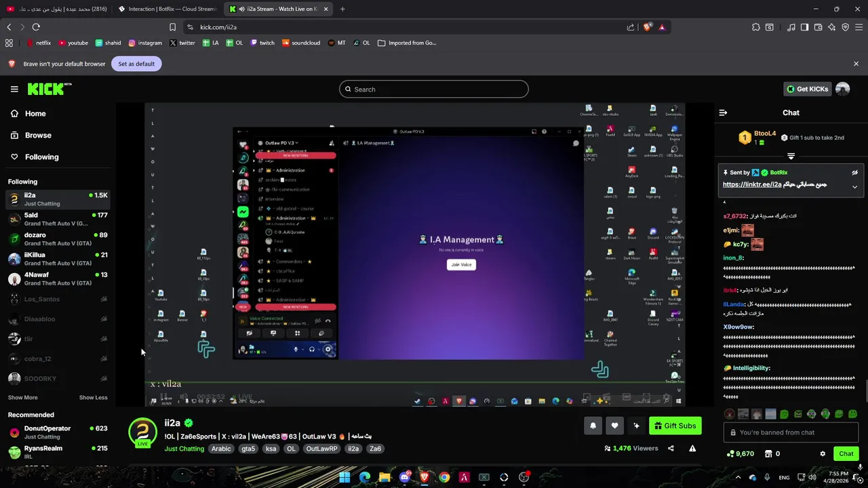Dismiss the default browser notification bar
868x488 pixels.
[856, 64]
